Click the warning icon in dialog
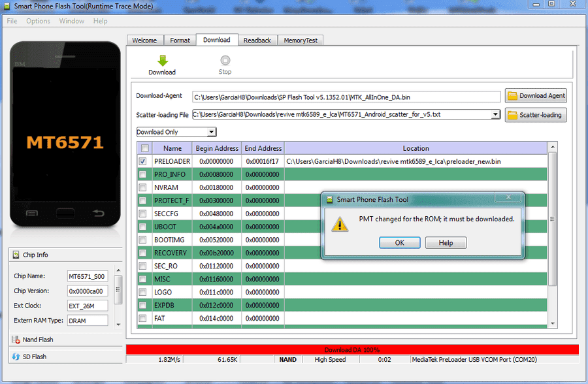This screenshot has width=588, height=384. (x=340, y=224)
